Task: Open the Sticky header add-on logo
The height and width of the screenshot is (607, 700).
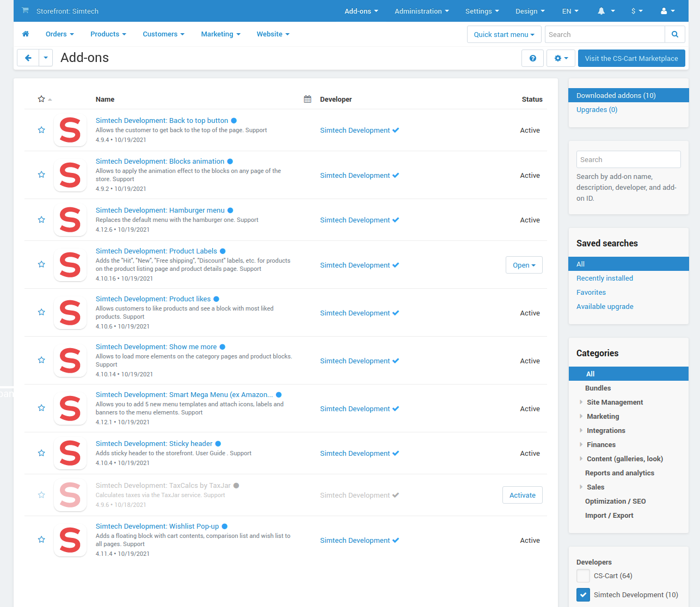Action: (x=70, y=454)
